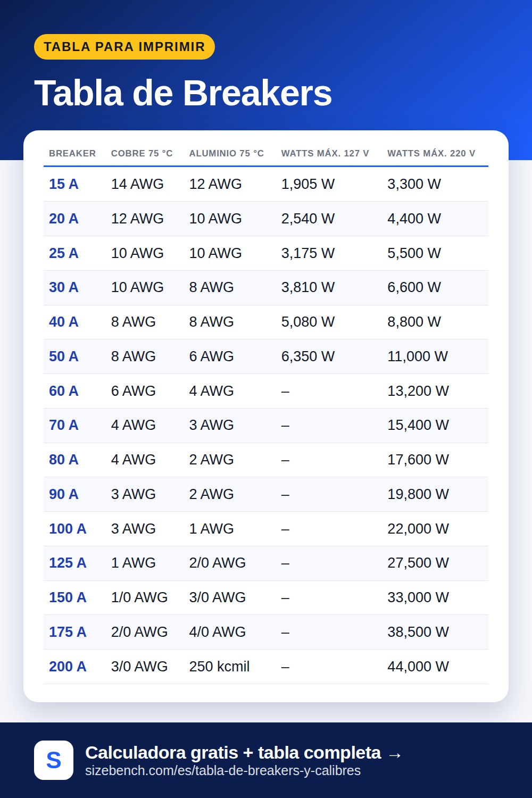Select the "30 A" breaker cell
This screenshot has width=532, height=798.
point(64,287)
